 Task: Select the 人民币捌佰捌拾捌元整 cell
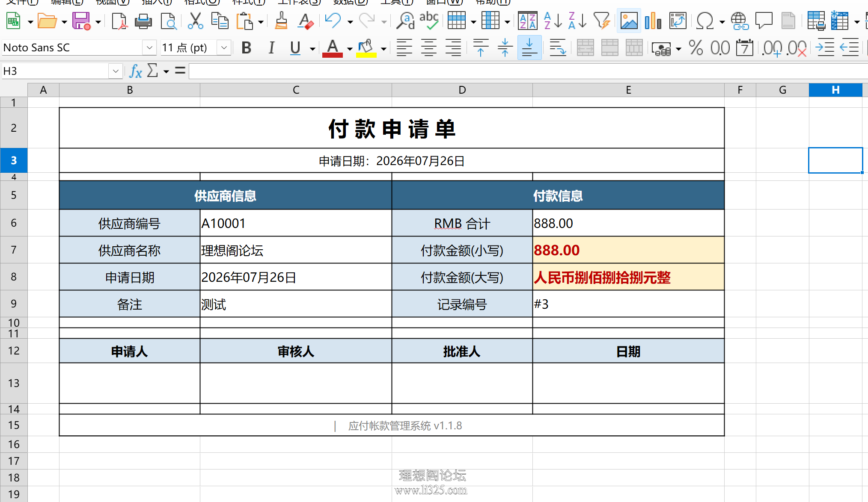628,277
